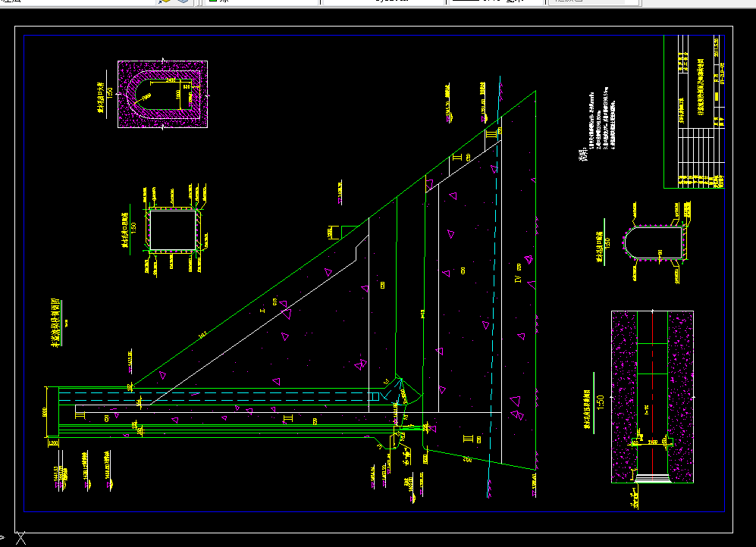756x547 pixels.
Task: Select the "1:50" scale beside the hatched arch detail
Action: coord(110,92)
